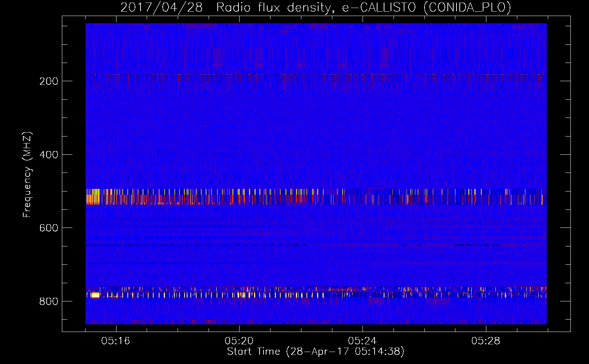Click the 400 frequency tick label
Image resolution: width=589 pixels, height=364 pixels.
click(x=49, y=155)
